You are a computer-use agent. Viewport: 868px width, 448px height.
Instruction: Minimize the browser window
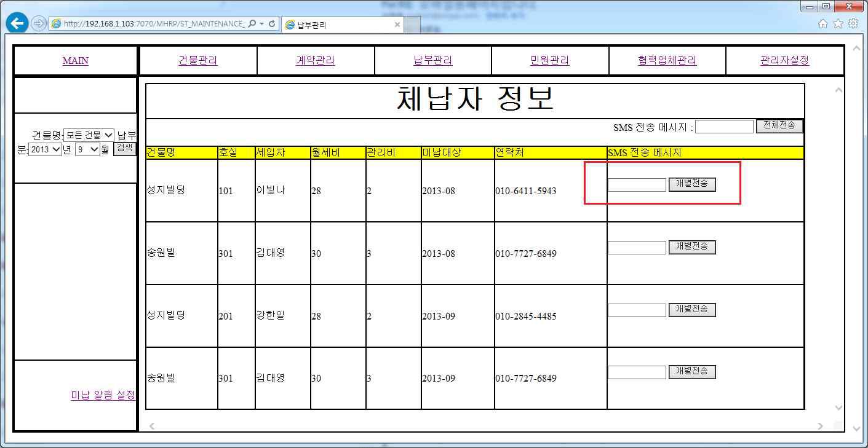(810, 6)
